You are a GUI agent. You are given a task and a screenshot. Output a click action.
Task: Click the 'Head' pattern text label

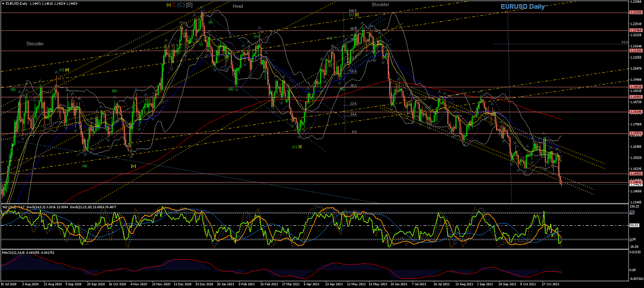(x=238, y=6)
